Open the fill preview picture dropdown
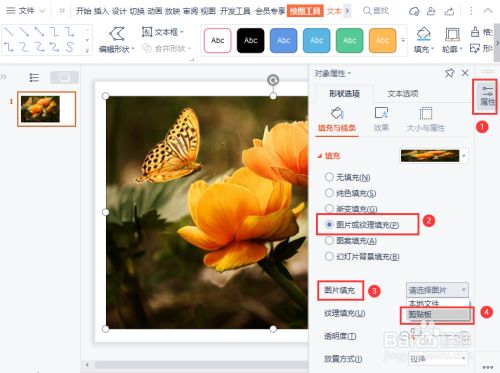The width and height of the screenshot is (500, 373). [464, 156]
